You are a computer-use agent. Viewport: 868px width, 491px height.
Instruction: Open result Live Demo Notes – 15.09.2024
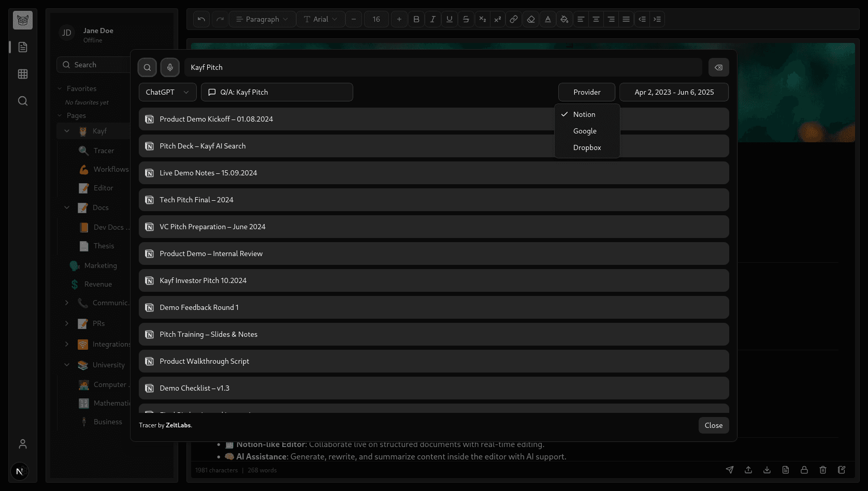coord(434,173)
